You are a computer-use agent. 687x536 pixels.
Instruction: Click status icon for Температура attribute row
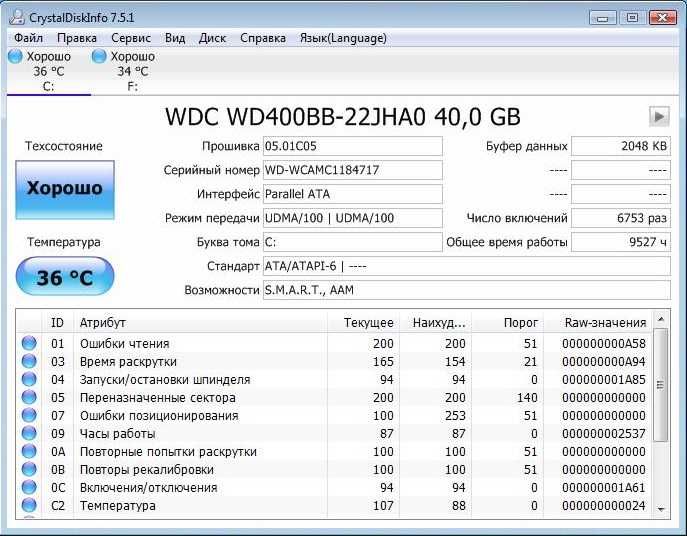point(29,505)
